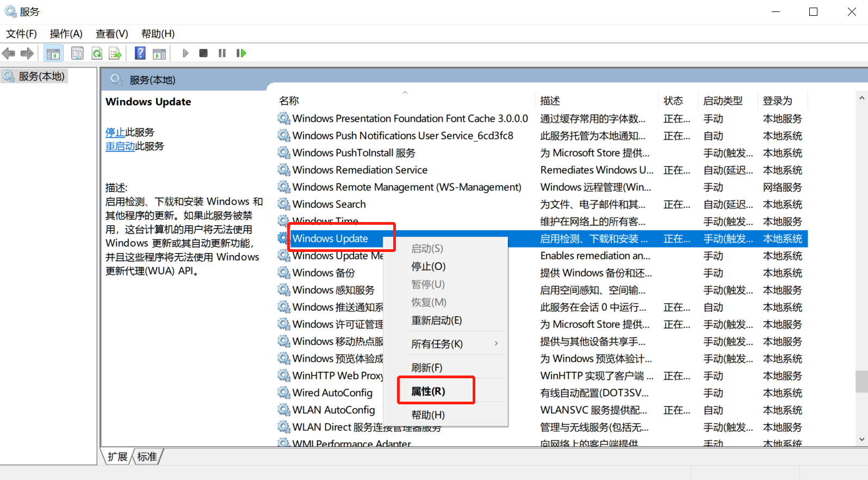Viewport: 868px width, 480px height.
Task: Click the Restart Service toolbar icon
Action: pos(241,53)
